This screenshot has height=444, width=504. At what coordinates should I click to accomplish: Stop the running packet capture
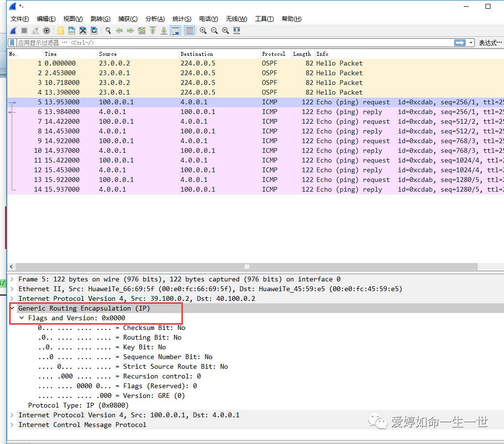point(24,31)
